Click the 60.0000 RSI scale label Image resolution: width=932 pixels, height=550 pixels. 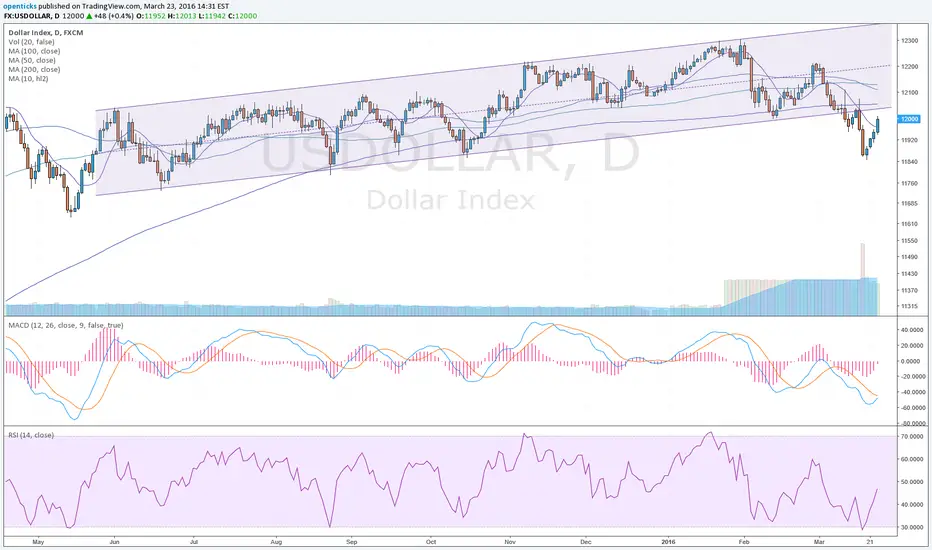(912, 459)
